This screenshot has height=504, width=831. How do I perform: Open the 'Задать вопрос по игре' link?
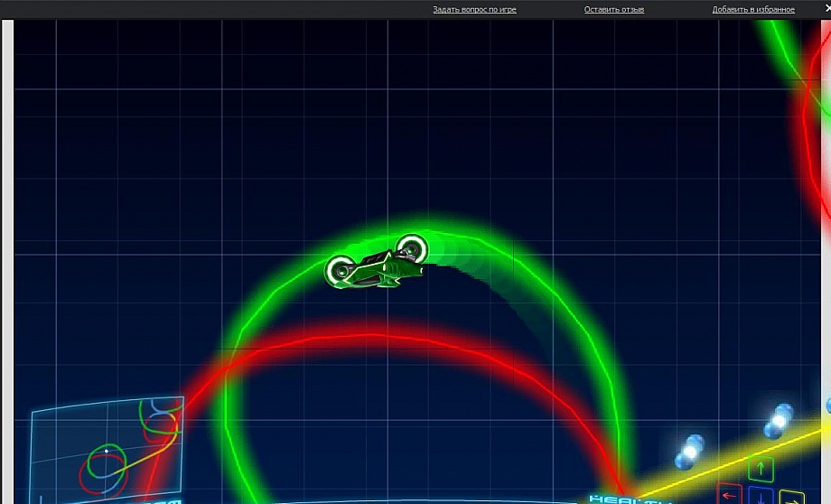click(474, 10)
